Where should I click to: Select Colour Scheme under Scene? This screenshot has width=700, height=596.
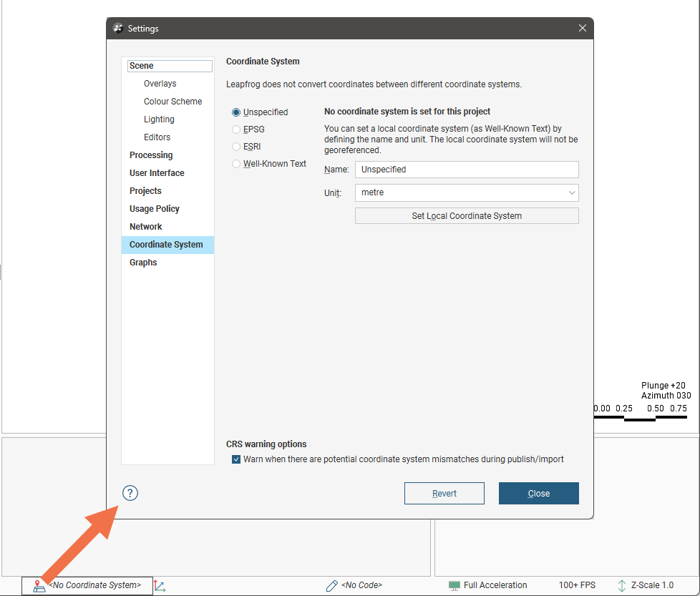pos(172,102)
